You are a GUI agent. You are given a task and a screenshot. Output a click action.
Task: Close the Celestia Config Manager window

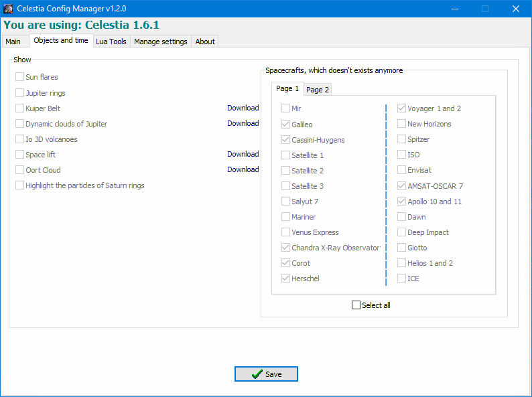516,9
